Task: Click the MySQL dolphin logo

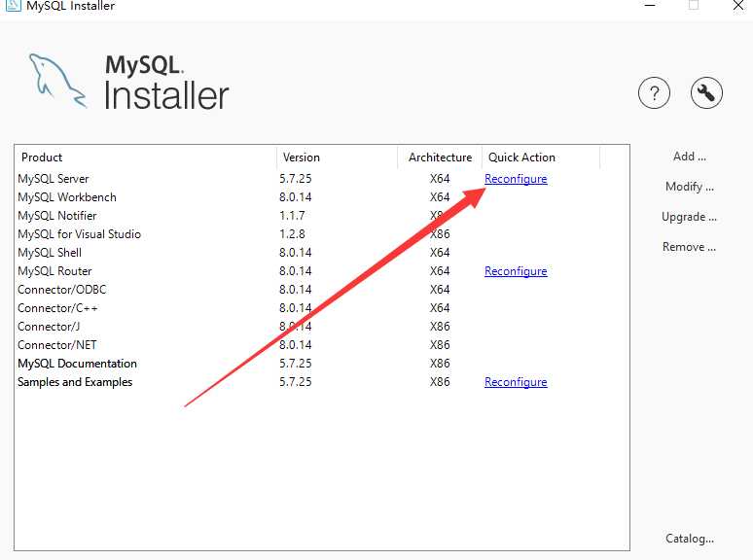Action: point(57,81)
